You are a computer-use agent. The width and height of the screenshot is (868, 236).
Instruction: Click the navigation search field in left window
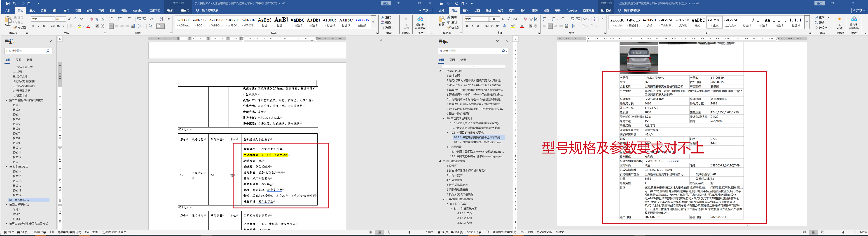click(x=25, y=51)
